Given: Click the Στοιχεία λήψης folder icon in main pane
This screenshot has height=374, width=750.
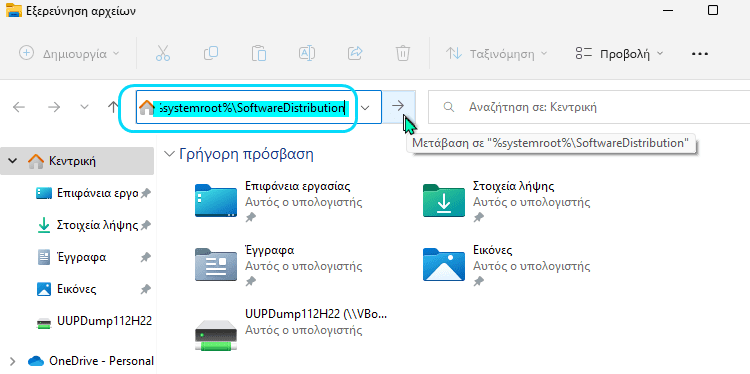Looking at the screenshot, I should click(444, 200).
